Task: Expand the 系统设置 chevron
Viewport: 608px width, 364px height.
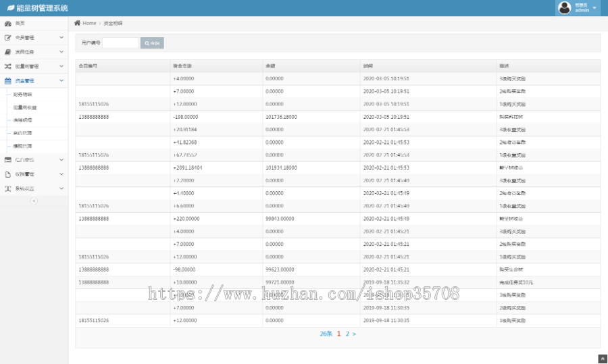Action: (61, 188)
